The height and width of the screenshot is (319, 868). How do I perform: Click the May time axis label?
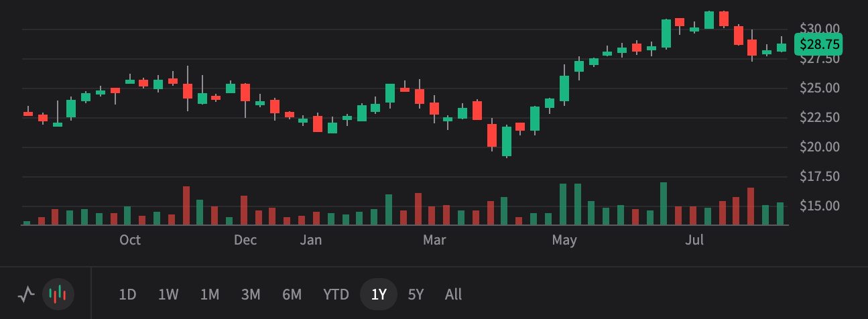tap(564, 240)
